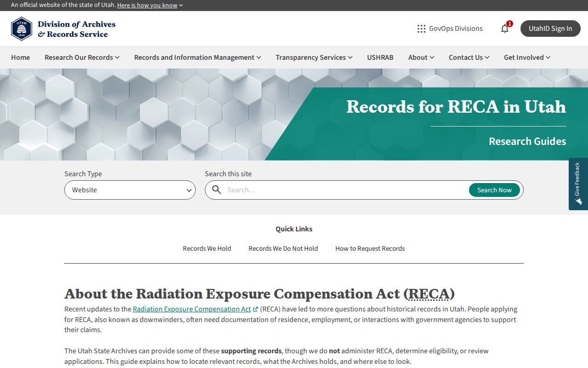The image size is (588, 368).
Task: Open the Search Type Website dropdown
Action: 130,190
